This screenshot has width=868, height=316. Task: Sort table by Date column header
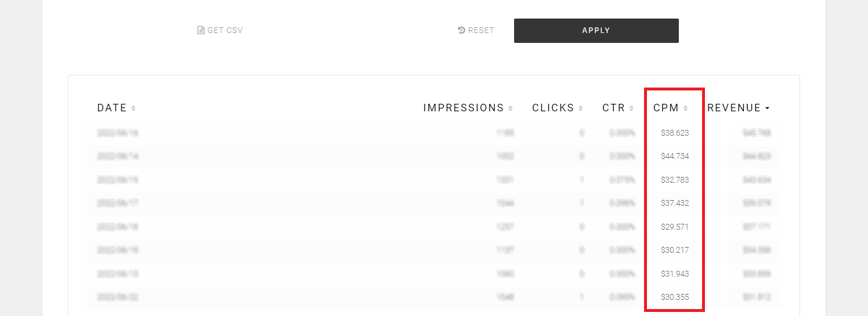point(112,108)
